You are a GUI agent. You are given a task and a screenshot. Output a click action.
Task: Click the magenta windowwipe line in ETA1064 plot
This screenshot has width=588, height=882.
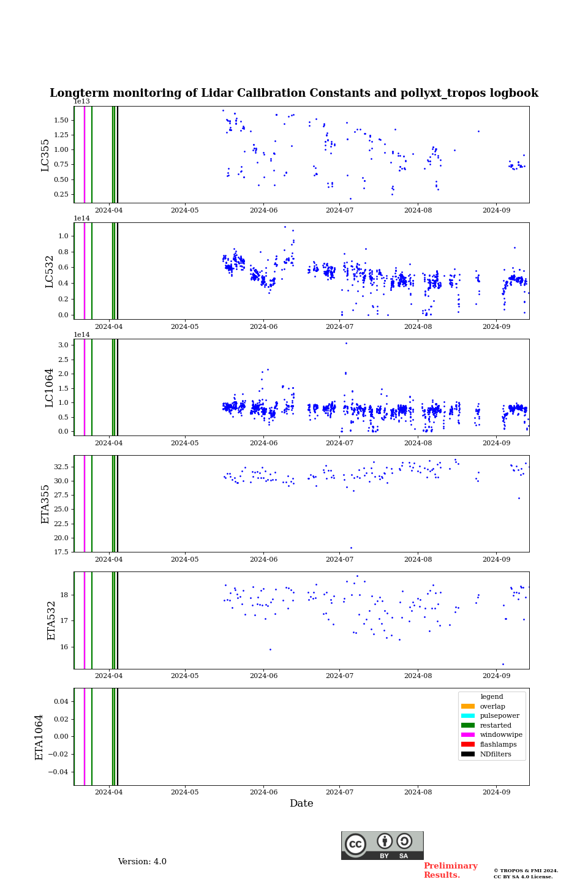(x=85, y=736)
